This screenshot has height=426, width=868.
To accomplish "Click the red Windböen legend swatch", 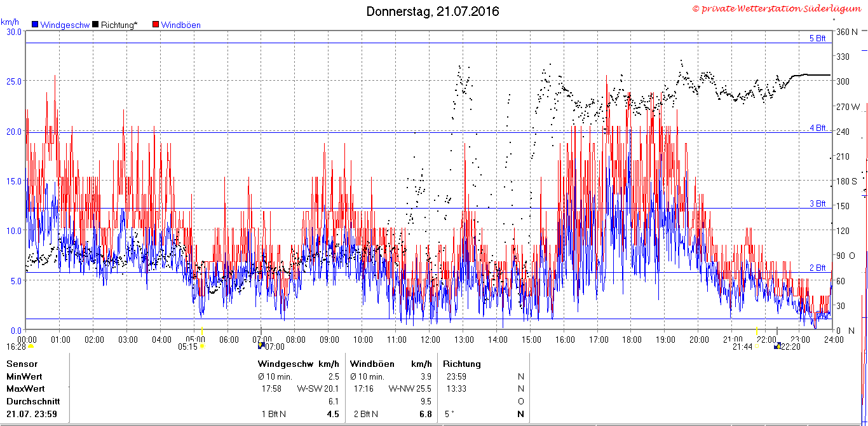I will point(156,25).
